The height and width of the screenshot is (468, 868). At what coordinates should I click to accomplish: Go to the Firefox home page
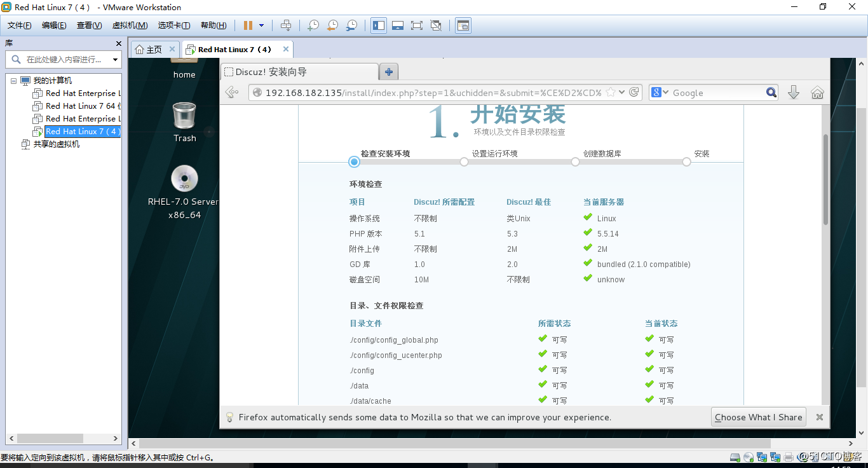point(817,93)
